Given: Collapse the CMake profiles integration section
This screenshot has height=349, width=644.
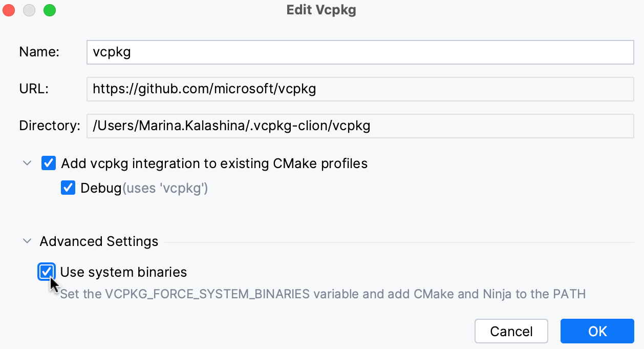Looking at the screenshot, I should pyautogui.click(x=27, y=163).
